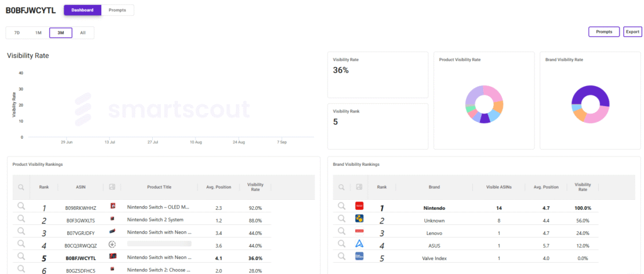Open product thumbnail for B07VGRJDFY
The height and width of the screenshot is (274, 644).
pos(112,232)
